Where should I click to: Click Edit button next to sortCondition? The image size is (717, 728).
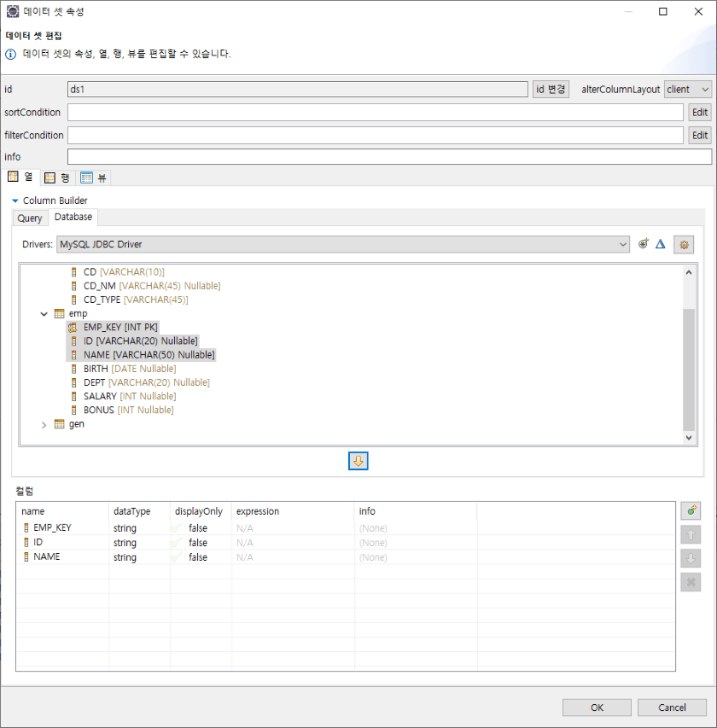click(x=700, y=113)
